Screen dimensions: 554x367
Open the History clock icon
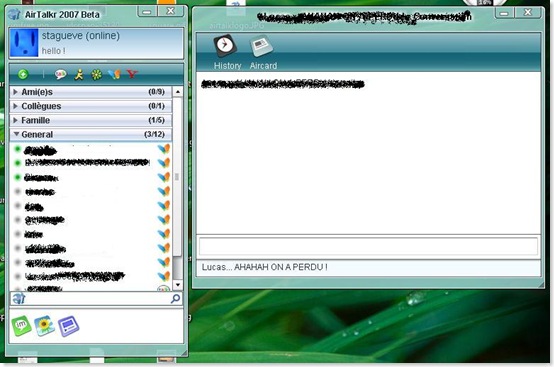(x=225, y=46)
